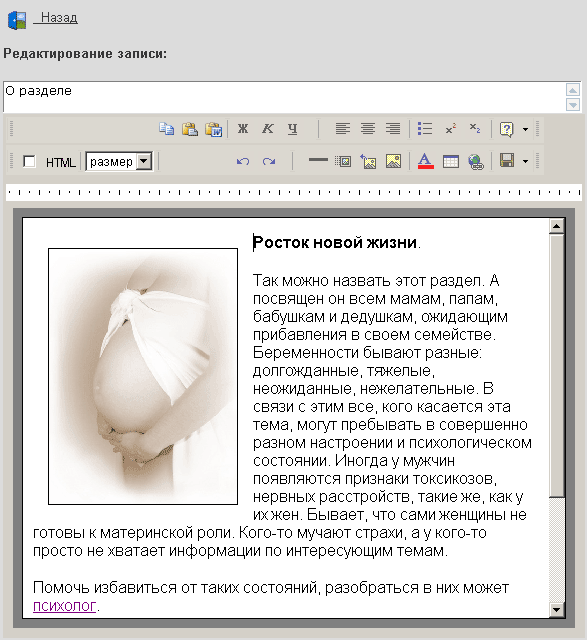Image resolution: width=587 pixels, height=640 pixels.
Task: Click the title field О разделе
Action: tap(284, 97)
